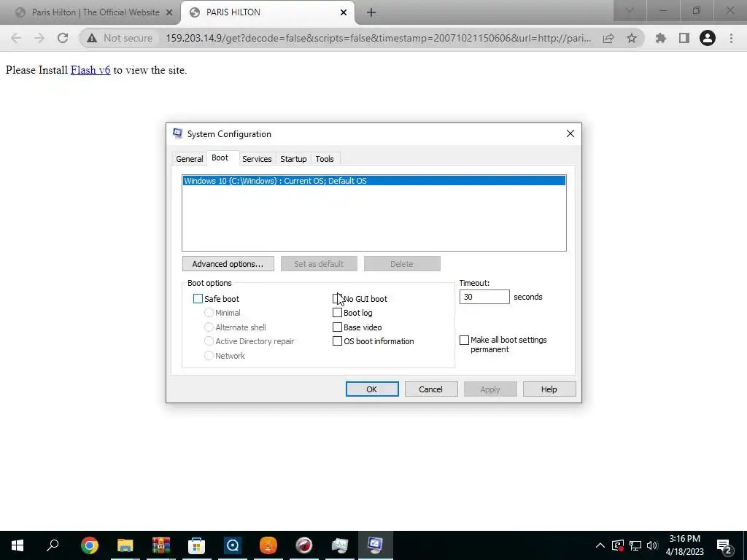Viewport: 747px width, 560px height.
Task: Select the Alternate shell radio button
Action: tap(209, 327)
